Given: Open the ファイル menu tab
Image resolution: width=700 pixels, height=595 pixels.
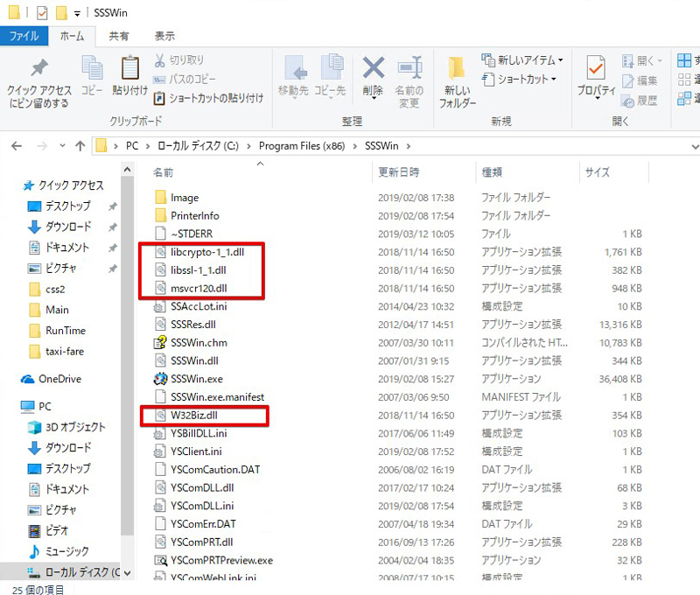Looking at the screenshot, I should pyautogui.click(x=24, y=36).
